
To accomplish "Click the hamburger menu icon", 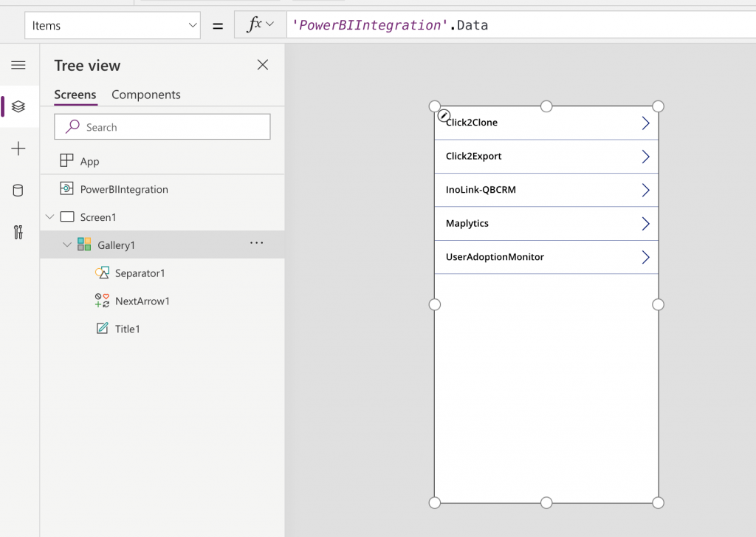I will (18, 65).
